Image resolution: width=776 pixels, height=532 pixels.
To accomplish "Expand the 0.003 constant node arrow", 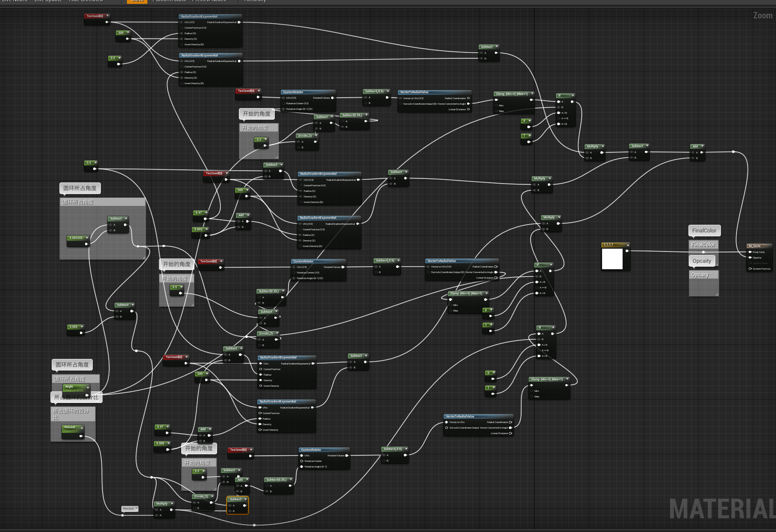I will point(206,229).
